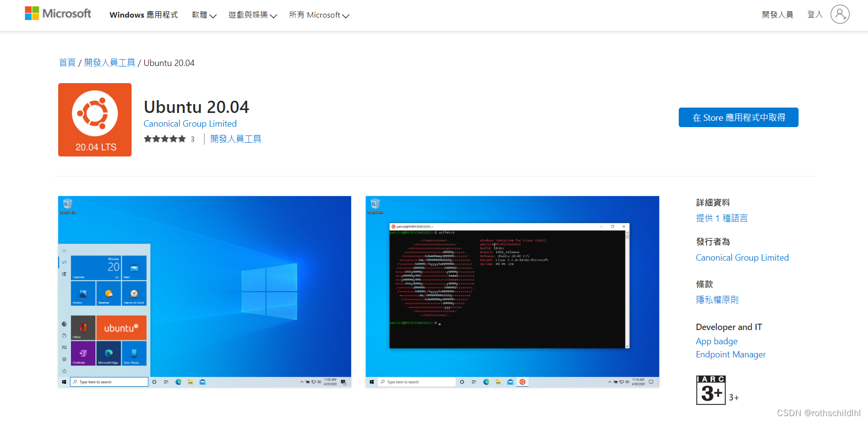Click the rating count 3
The width and height of the screenshot is (868, 421).
pyautogui.click(x=193, y=139)
